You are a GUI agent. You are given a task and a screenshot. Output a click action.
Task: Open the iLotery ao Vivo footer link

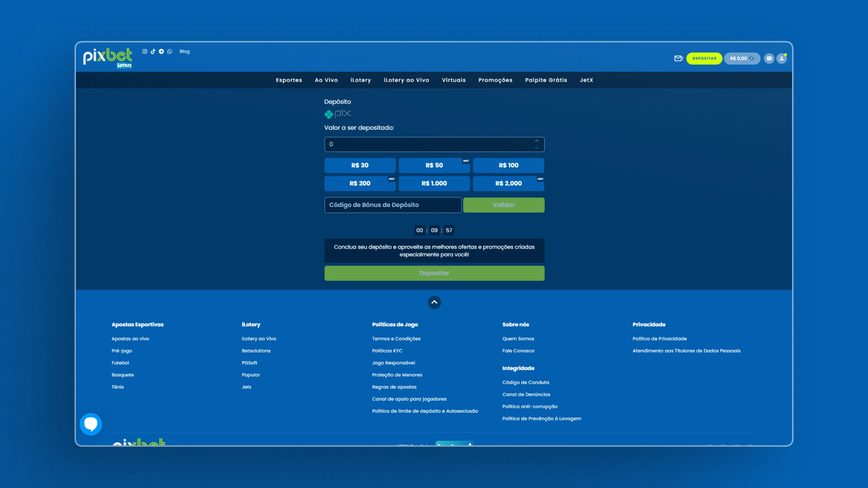click(x=259, y=339)
